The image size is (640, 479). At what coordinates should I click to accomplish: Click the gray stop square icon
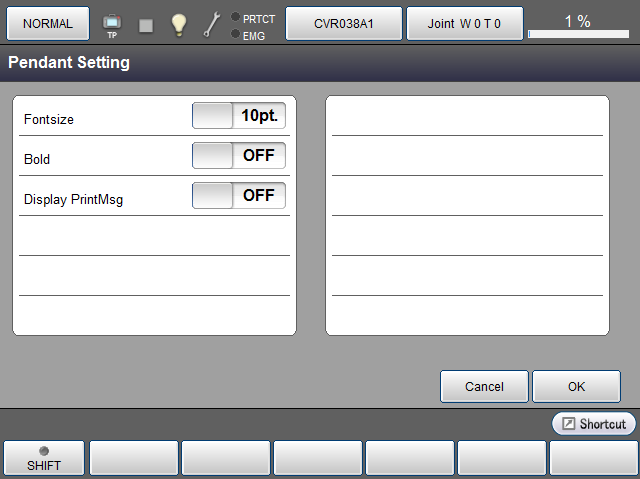146,25
